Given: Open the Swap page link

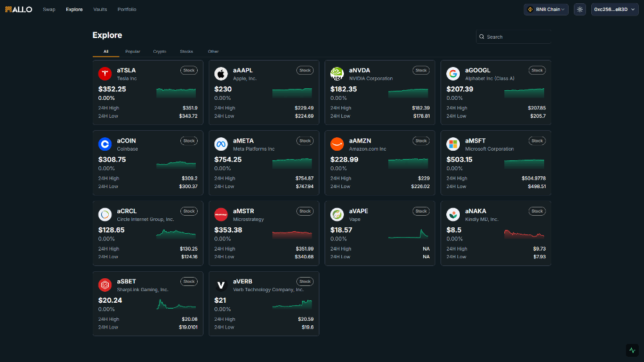Looking at the screenshot, I should click(x=49, y=10).
